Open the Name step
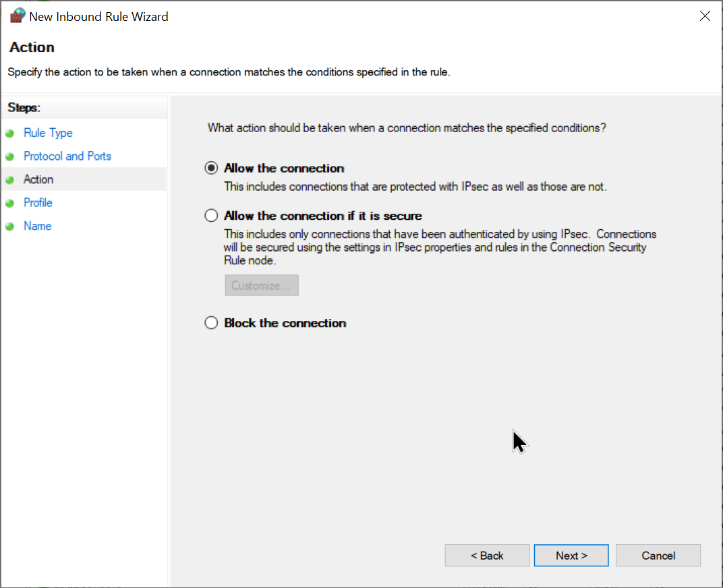723x588 pixels. 37,226
